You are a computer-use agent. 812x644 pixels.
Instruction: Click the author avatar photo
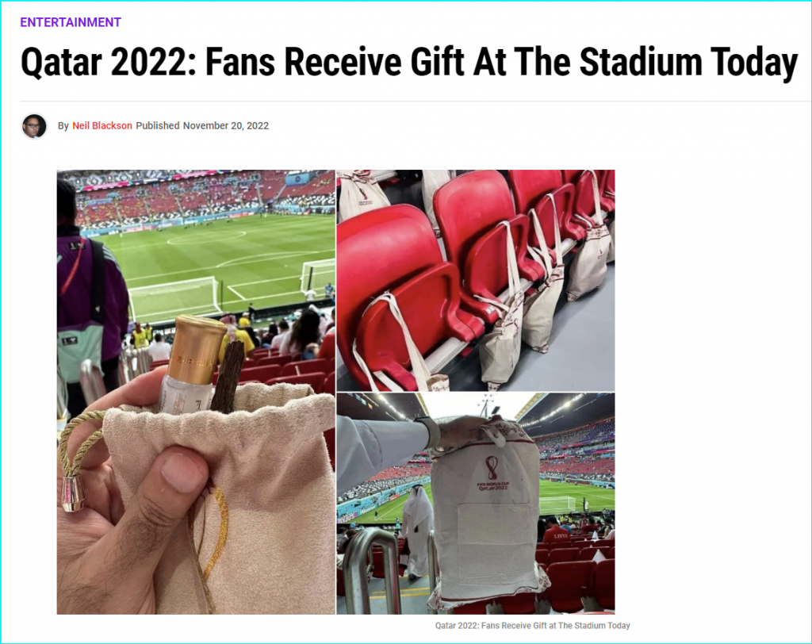34,126
